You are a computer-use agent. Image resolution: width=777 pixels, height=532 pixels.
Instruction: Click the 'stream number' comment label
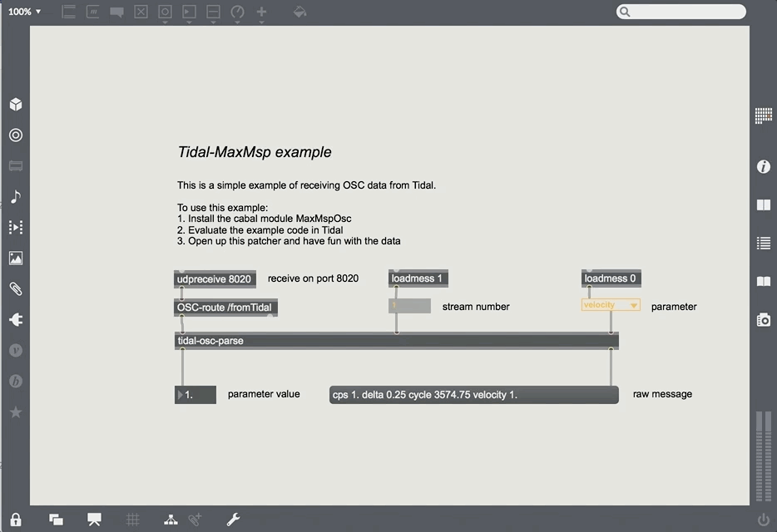(476, 307)
